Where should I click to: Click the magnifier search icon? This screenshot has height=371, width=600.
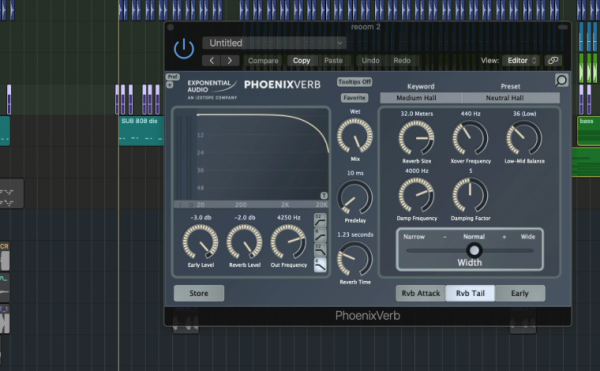pyautogui.click(x=561, y=80)
